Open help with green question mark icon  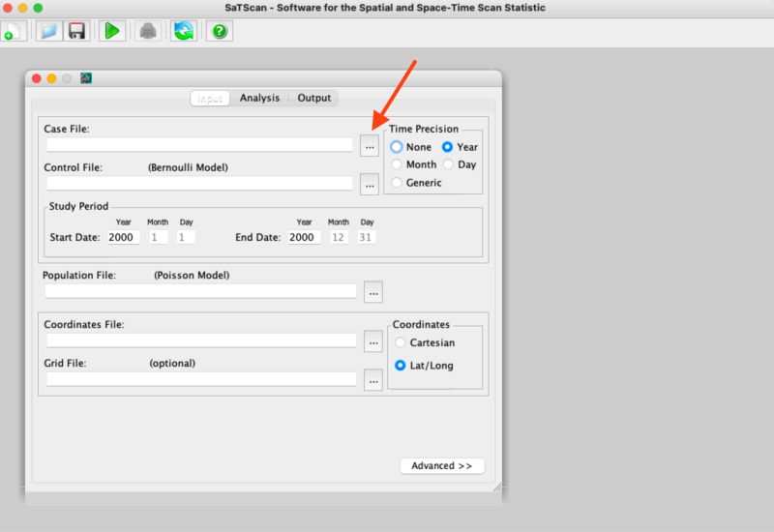tap(220, 31)
